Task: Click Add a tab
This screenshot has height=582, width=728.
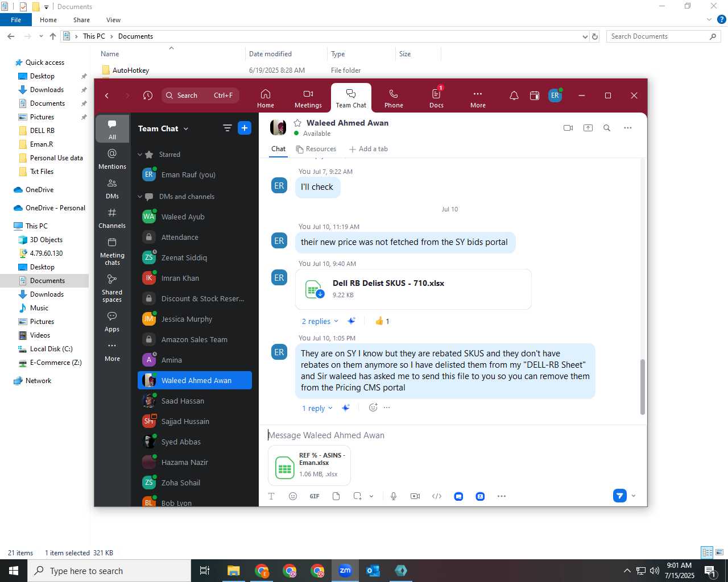Action: pos(368,149)
